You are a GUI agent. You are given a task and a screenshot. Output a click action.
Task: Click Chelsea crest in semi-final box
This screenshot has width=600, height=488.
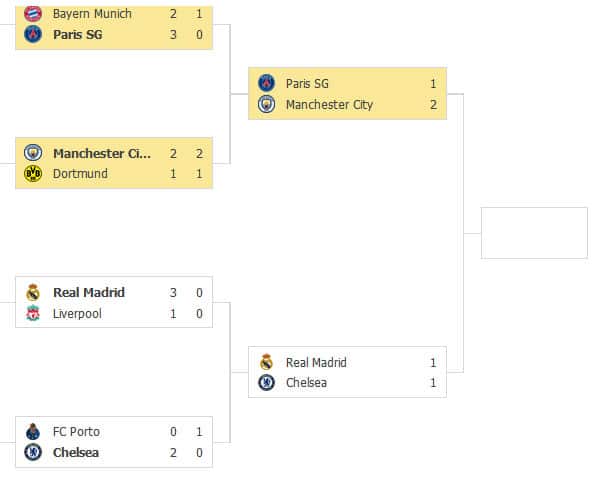coord(266,382)
